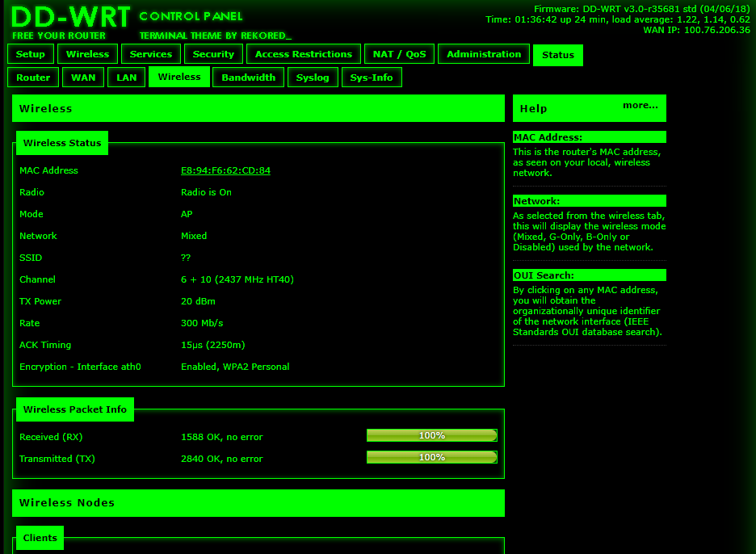Click the Wireless Packet Info legend

coord(75,409)
